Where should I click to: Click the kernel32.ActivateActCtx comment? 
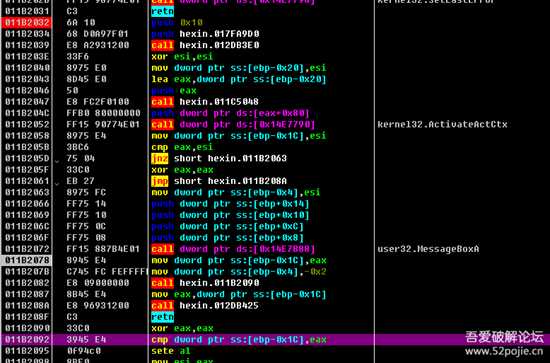pos(442,125)
